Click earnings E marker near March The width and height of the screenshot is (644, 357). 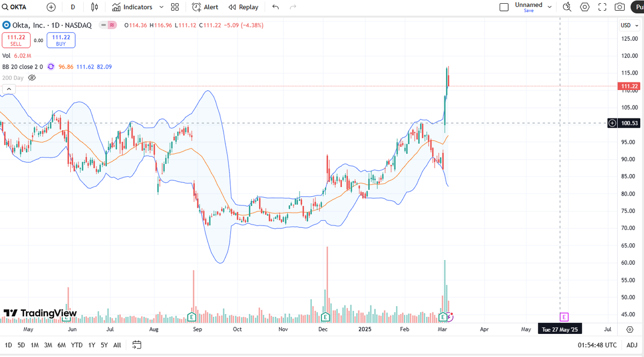[443, 316]
